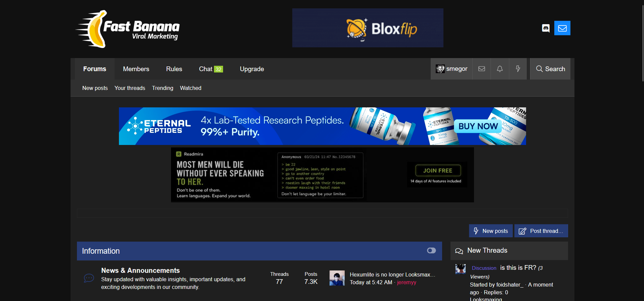Open the jeremyy avatar thumbnail
Viewport: 644px width, 301px height.
(337, 278)
